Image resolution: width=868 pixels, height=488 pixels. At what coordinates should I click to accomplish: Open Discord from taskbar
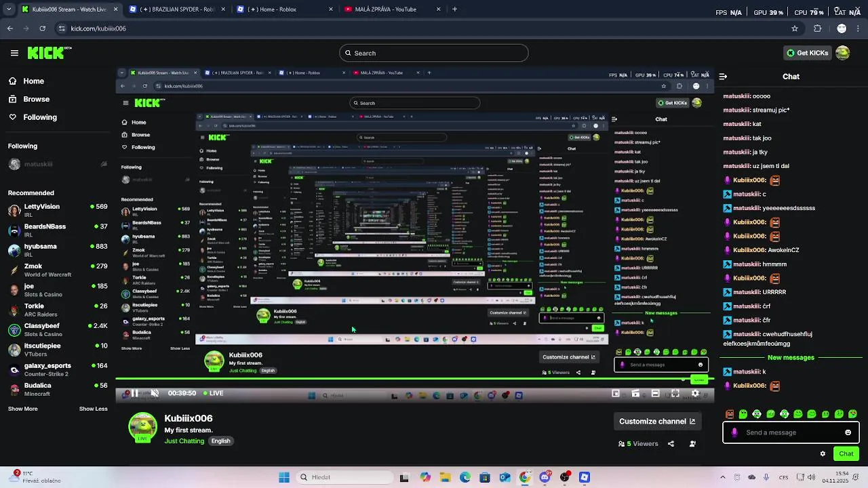[545, 477]
